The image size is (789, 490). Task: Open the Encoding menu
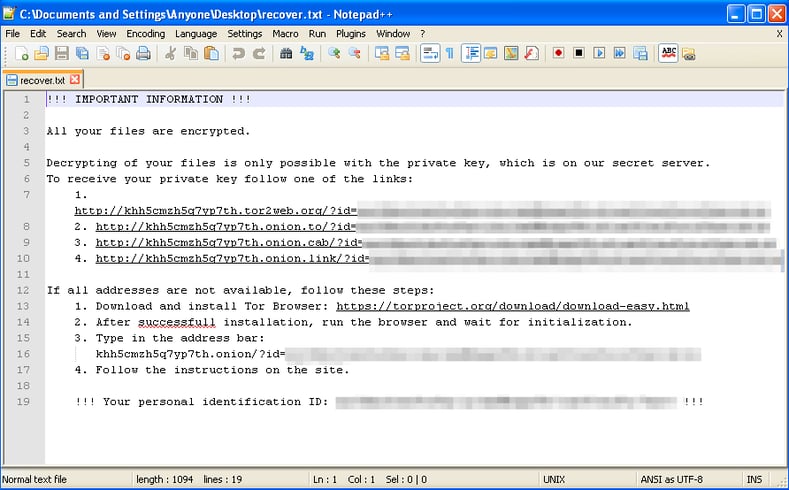(x=145, y=33)
